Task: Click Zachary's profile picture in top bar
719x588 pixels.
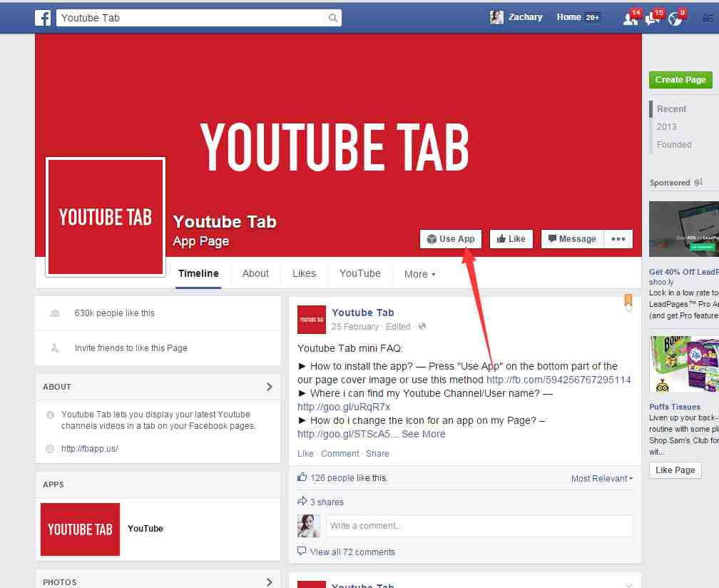Action: [x=496, y=17]
